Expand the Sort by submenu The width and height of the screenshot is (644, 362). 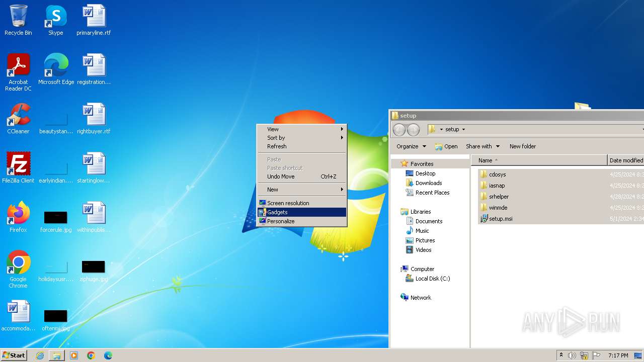point(302,138)
